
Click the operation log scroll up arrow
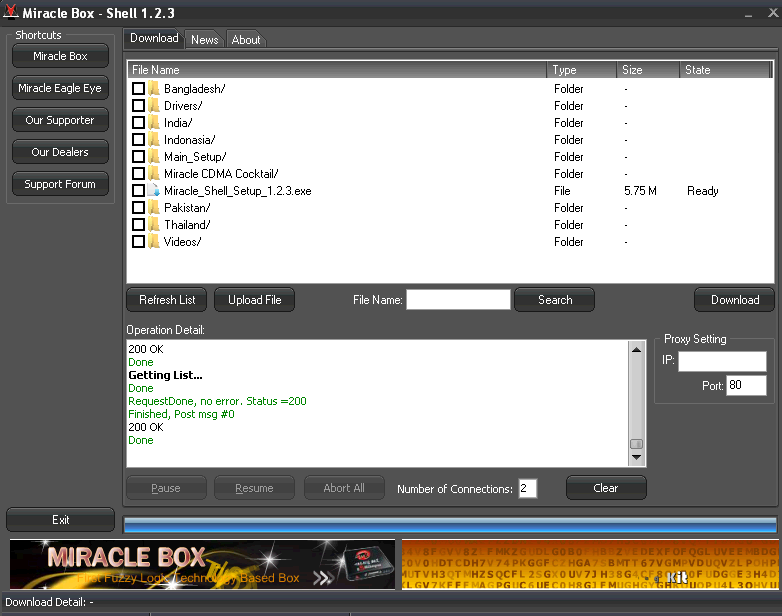(636, 350)
